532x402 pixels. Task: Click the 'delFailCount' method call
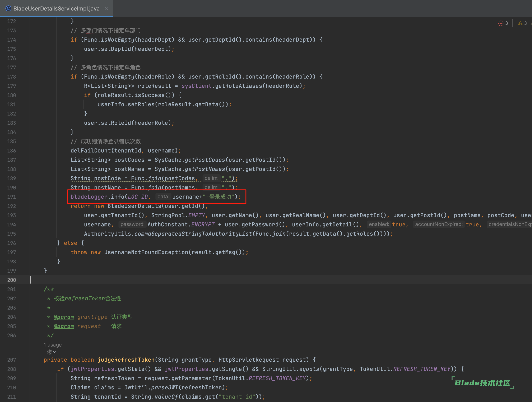[x=91, y=151]
